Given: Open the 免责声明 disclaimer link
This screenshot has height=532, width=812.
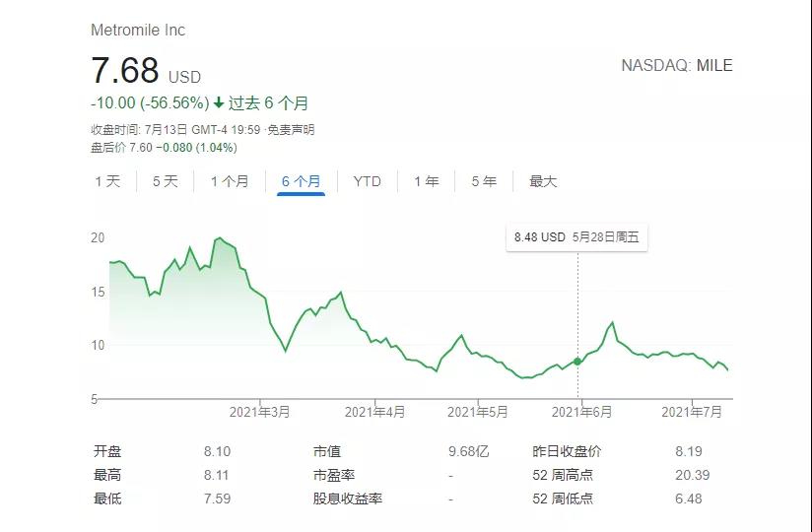Looking at the screenshot, I should point(293,130).
